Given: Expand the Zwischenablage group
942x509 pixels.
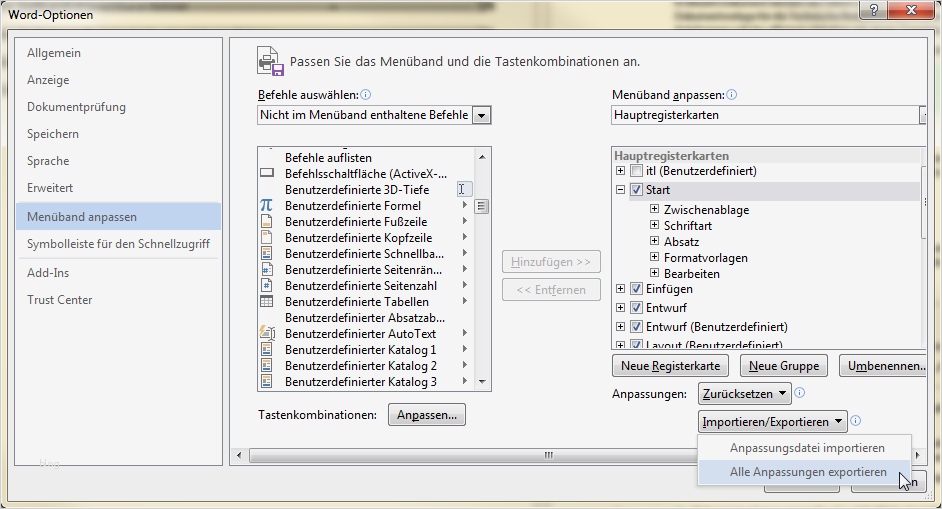Looking at the screenshot, I should (654, 209).
